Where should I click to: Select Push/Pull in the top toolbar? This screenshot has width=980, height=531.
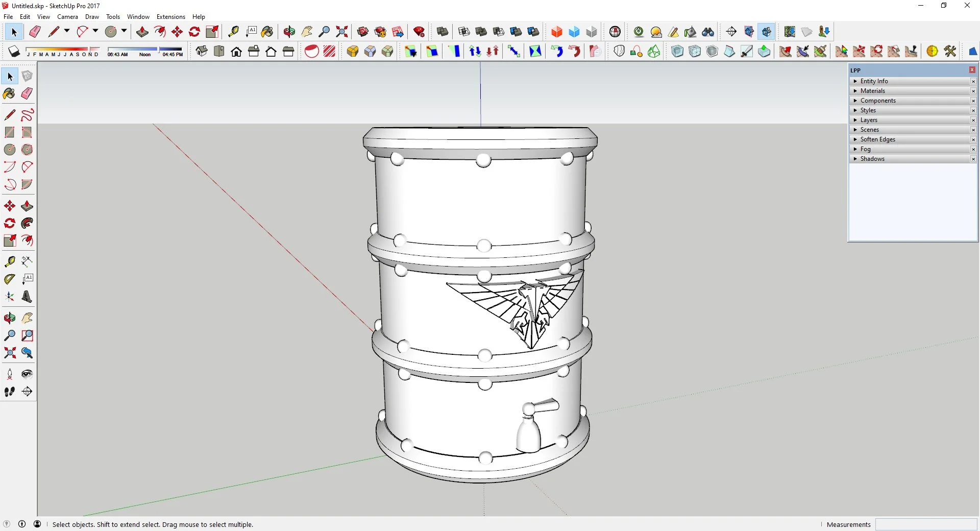click(x=142, y=32)
